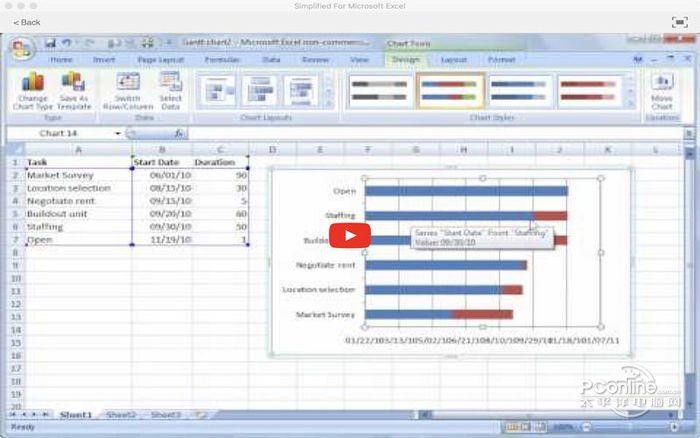This screenshot has width=700, height=438.
Task: Open the Formulas ribbon tab
Action: tap(222, 59)
